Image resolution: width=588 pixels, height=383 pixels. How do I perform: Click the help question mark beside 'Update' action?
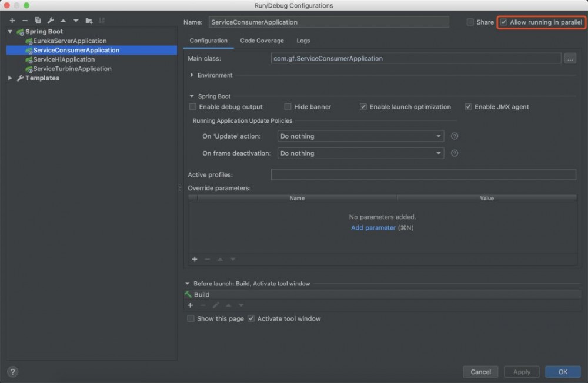coord(455,136)
